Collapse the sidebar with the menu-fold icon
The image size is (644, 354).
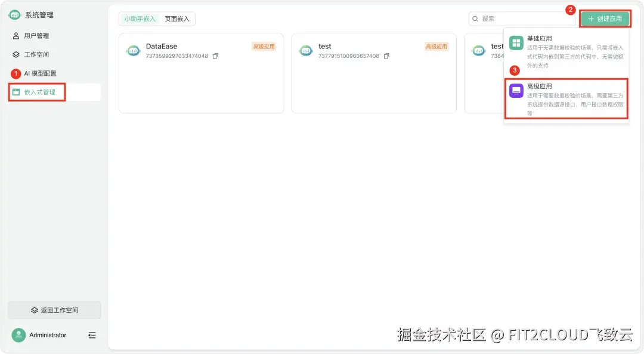pyautogui.click(x=92, y=335)
